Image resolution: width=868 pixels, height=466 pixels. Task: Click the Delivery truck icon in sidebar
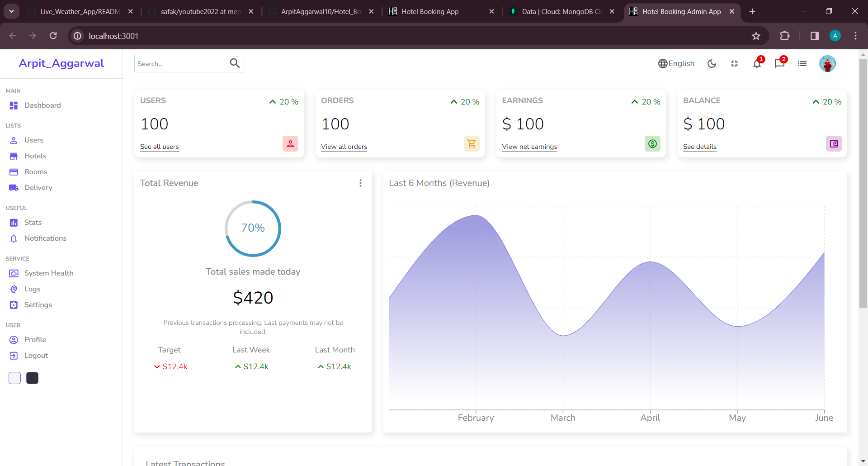pos(14,188)
